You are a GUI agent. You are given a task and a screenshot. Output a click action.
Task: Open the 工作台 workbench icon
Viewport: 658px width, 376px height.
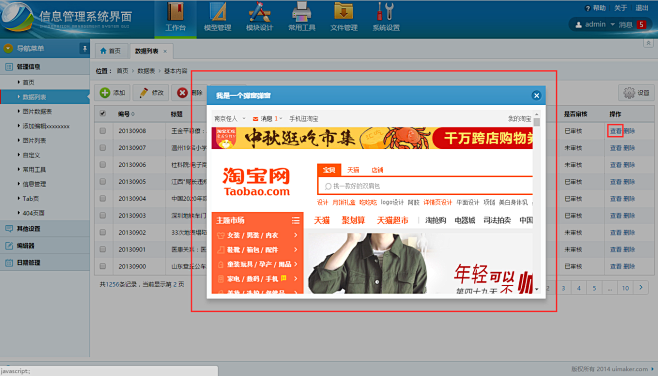[x=175, y=12]
